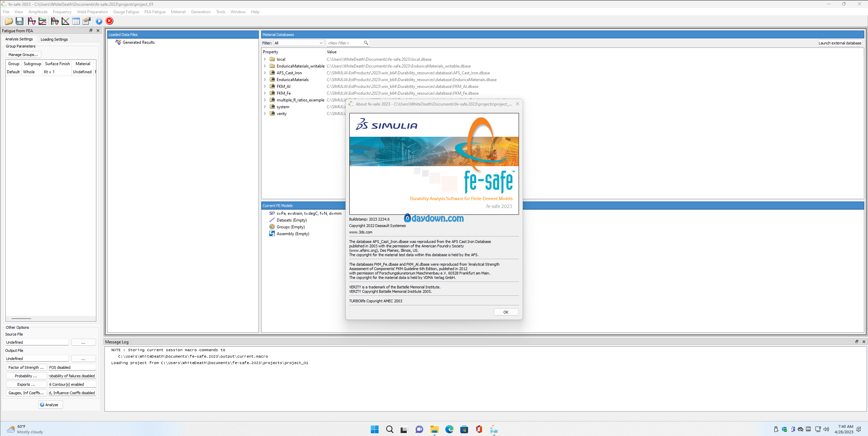Viewport: 868px width, 436px height.
Task: Open Windows Start menu
Action: click(375, 429)
